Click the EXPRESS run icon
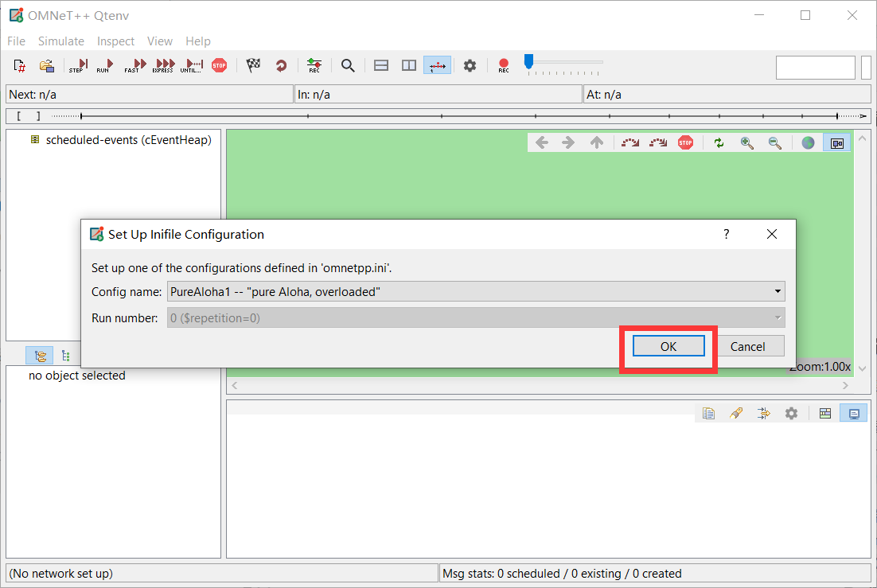877x588 pixels. pos(163,66)
